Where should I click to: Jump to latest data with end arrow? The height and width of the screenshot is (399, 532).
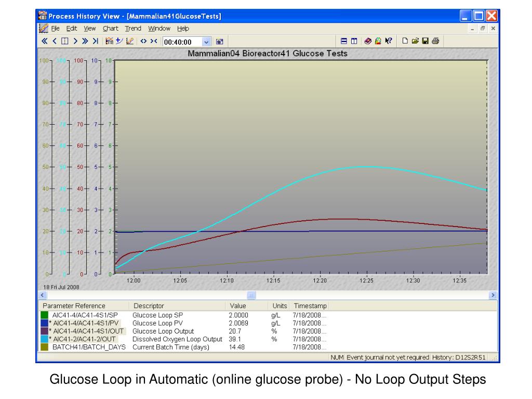(x=96, y=42)
